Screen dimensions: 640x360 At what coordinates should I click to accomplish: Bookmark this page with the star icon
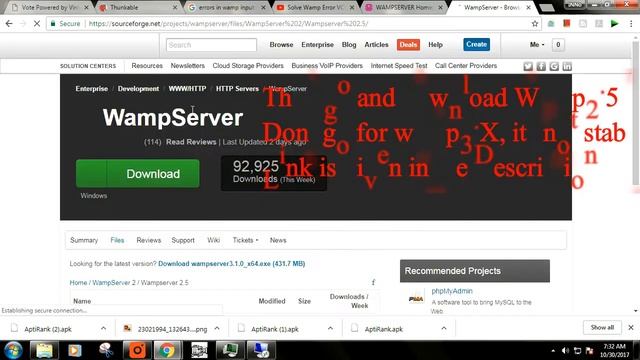535,24
